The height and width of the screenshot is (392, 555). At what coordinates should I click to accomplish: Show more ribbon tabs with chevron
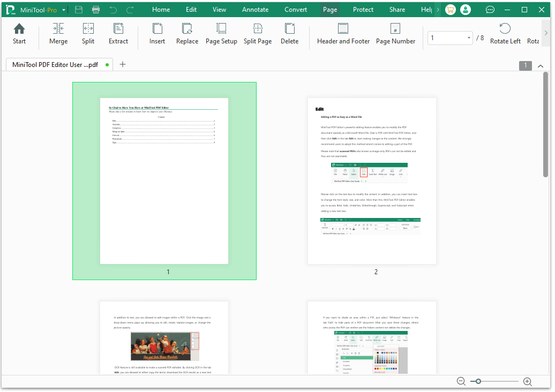pos(438,10)
